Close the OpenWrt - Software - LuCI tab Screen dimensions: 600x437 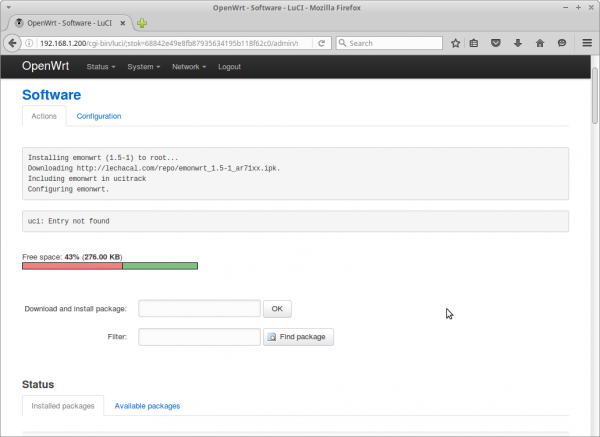point(123,23)
